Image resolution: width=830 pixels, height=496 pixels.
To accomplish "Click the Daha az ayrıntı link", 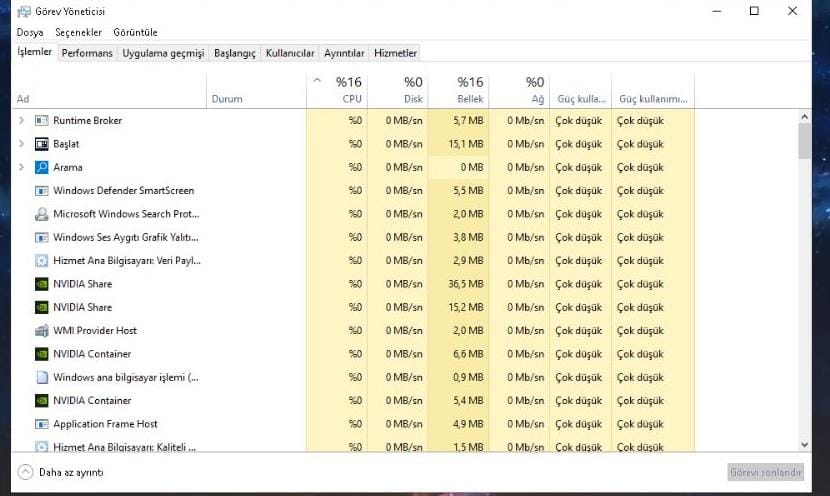I will 71,472.
